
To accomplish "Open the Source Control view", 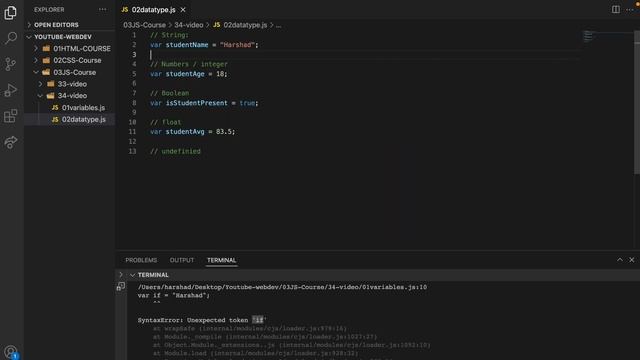I will pos(11,64).
